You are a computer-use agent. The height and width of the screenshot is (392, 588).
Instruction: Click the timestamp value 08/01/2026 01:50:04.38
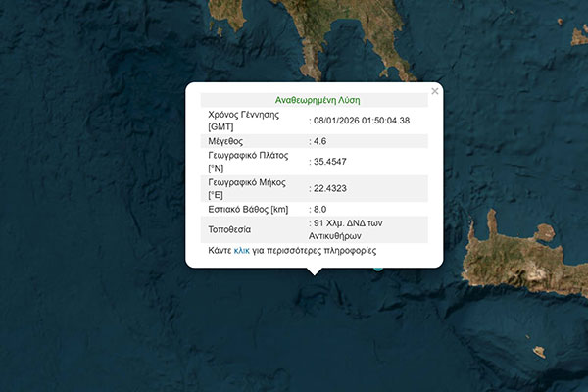coord(362,121)
